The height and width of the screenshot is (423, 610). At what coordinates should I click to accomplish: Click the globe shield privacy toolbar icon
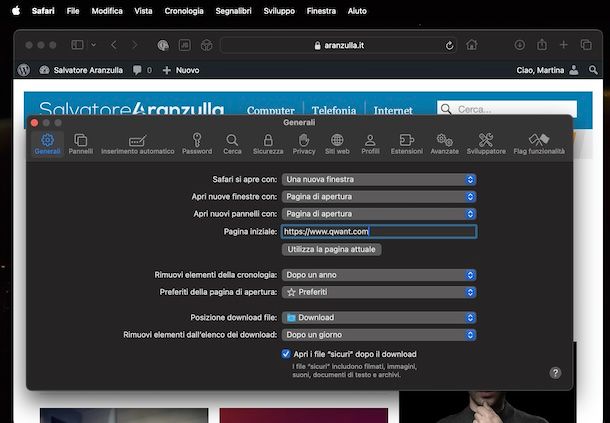pos(163,46)
